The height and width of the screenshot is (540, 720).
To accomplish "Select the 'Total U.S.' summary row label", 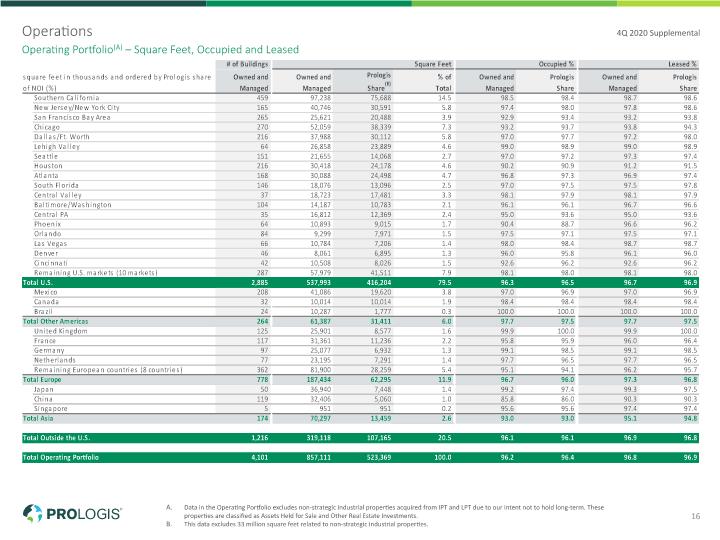I will pos(38,282).
